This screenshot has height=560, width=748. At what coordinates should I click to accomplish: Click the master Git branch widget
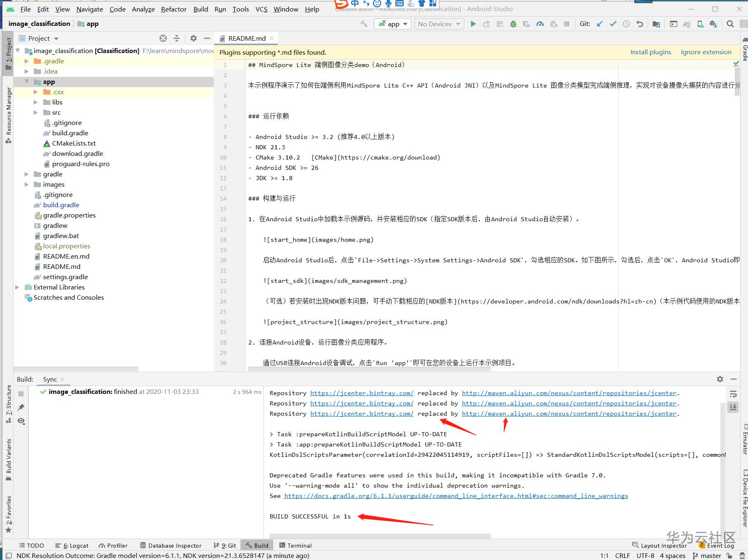coord(707,555)
